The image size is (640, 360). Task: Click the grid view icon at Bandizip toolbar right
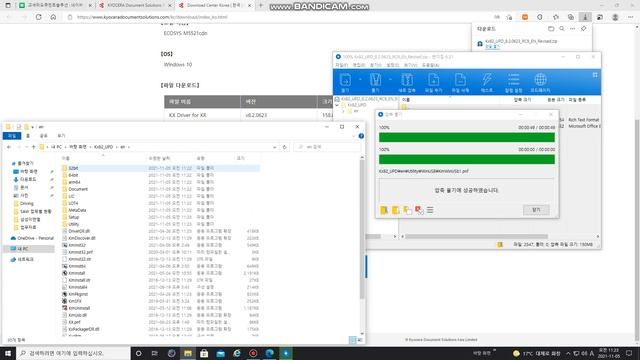(x=595, y=75)
